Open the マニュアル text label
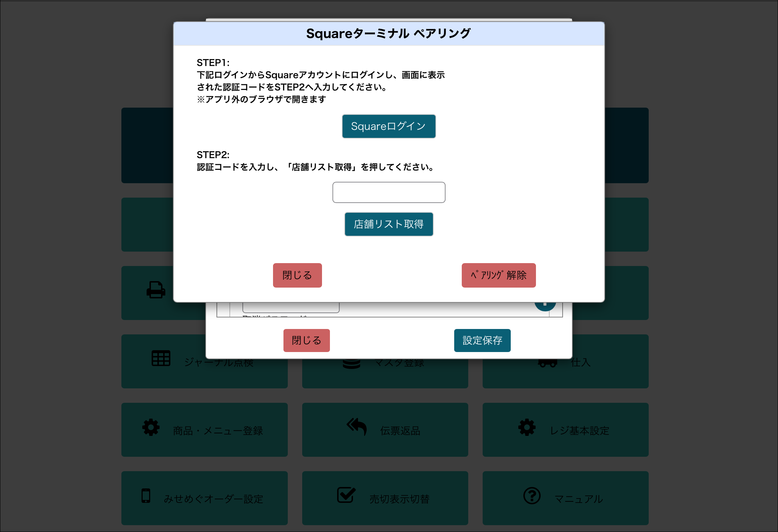The width and height of the screenshot is (778, 532). pos(578,499)
